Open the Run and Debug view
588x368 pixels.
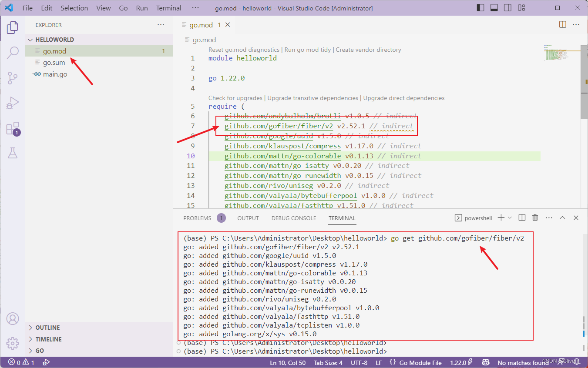pos(13,104)
